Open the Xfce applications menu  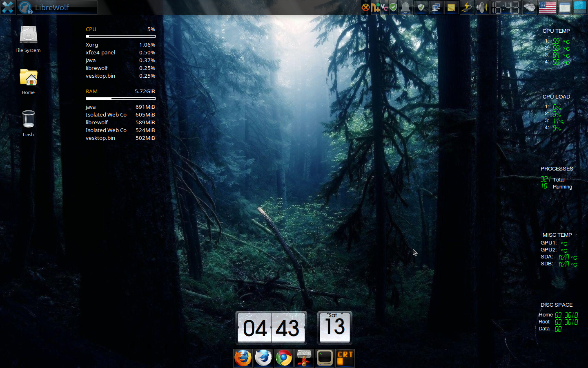click(x=8, y=7)
